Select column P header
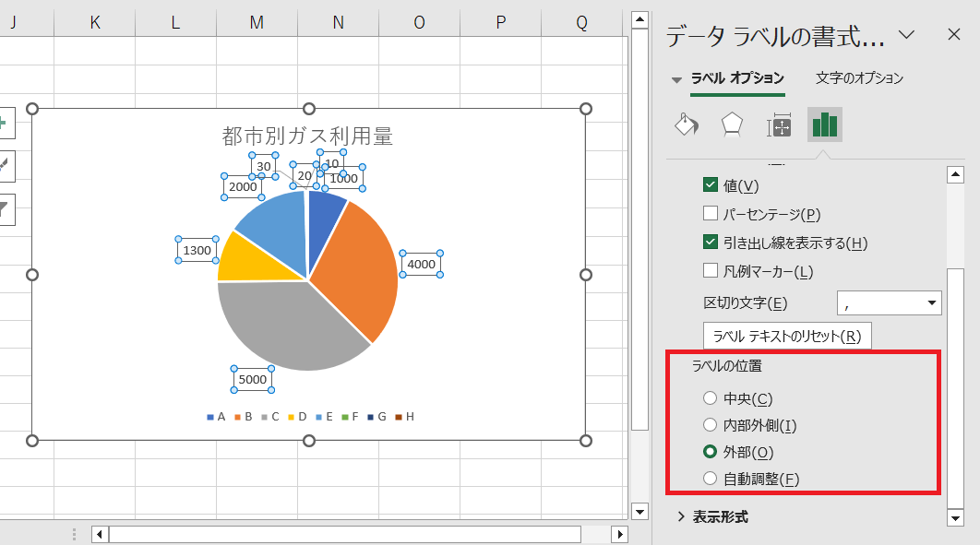 coord(501,23)
